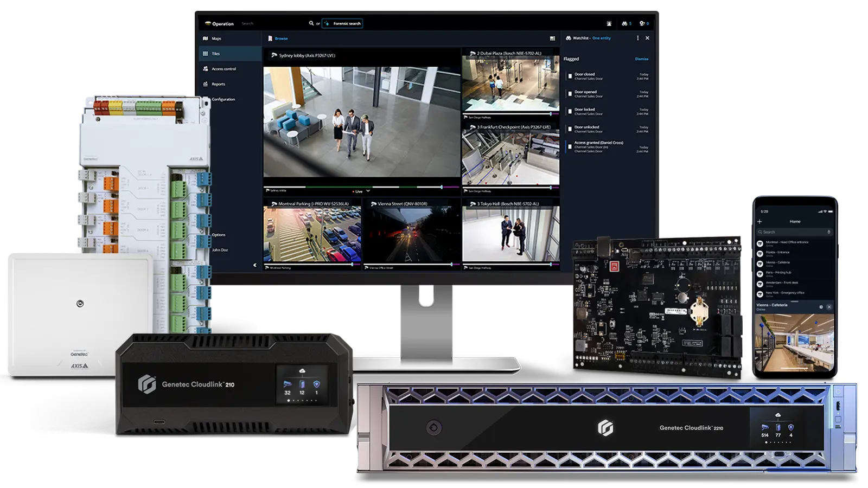This screenshot has height=488, width=868.
Task: Close the Watchlist panel
Action: pos(647,38)
